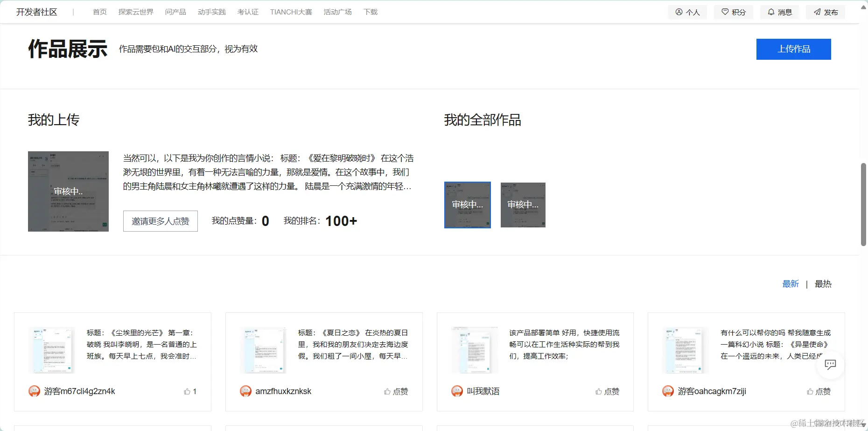Click the avatar of 叫我默语

[456, 391]
